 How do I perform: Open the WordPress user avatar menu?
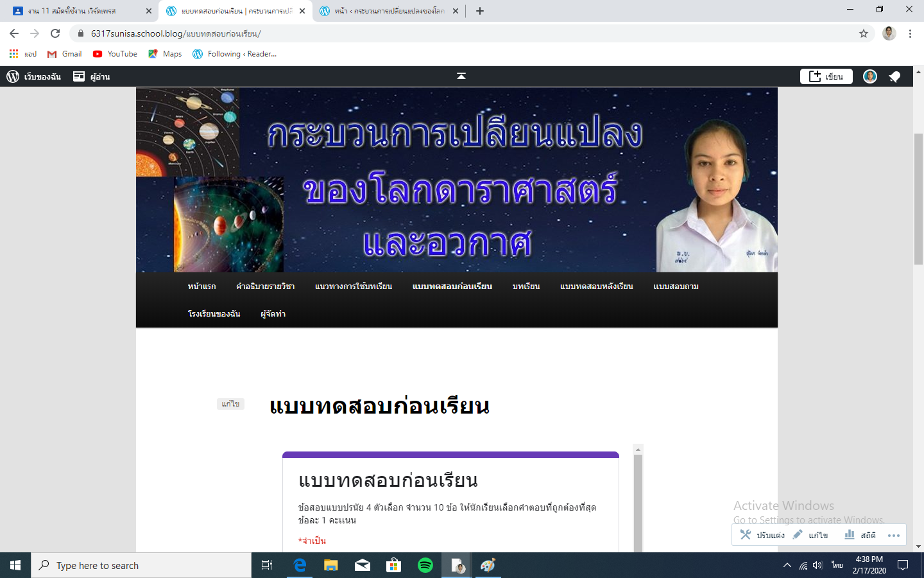(869, 77)
